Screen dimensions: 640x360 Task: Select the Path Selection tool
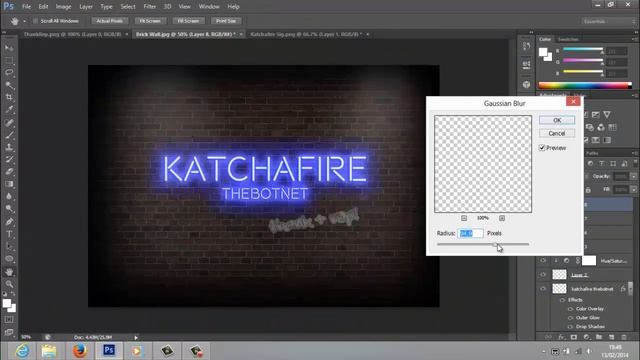point(9,247)
